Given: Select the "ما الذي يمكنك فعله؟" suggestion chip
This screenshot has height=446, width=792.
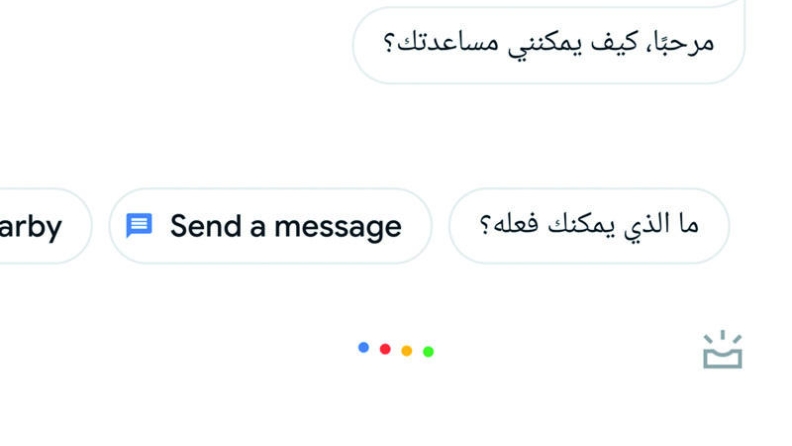Looking at the screenshot, I should tap(589, 226).
